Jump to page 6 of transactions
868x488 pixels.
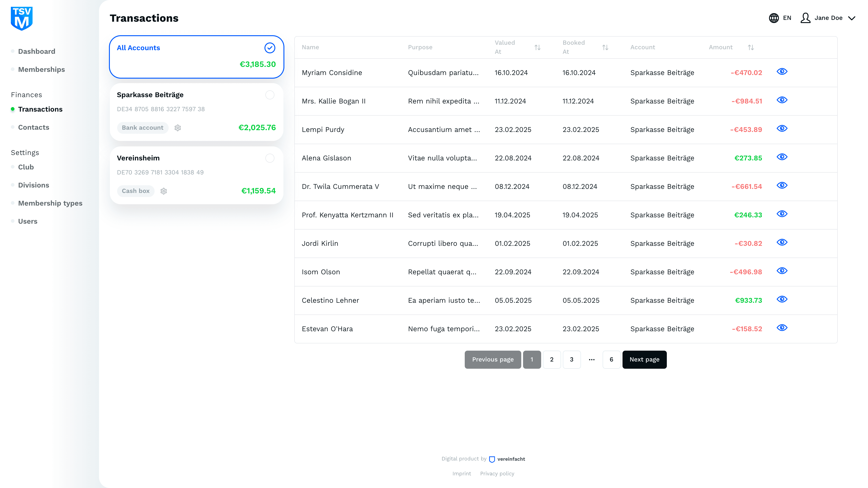[611, 359]
